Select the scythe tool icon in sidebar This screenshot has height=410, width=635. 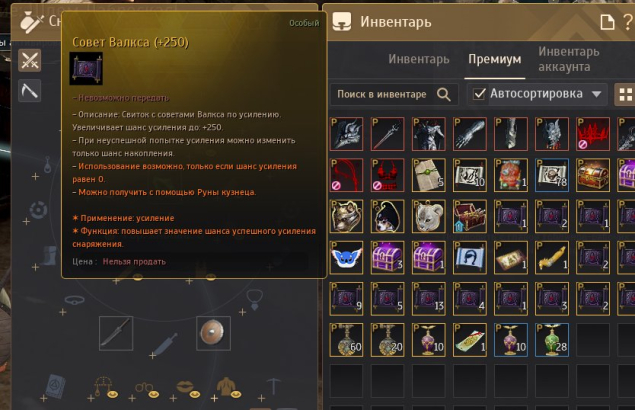pos(30,90)
